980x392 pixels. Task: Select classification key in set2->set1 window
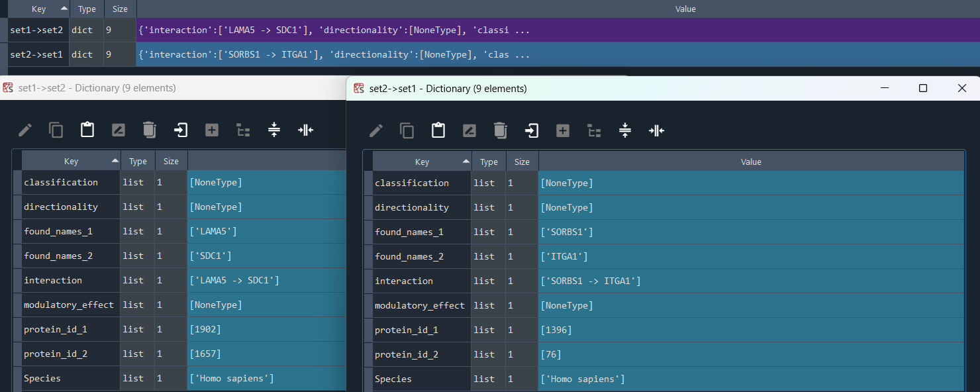422,183
